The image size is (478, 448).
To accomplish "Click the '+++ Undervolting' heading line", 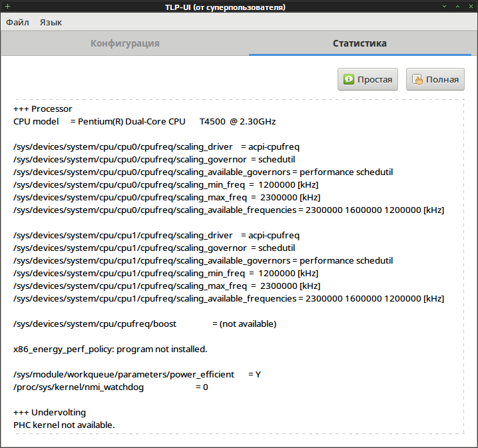I will tap(49, 412).
